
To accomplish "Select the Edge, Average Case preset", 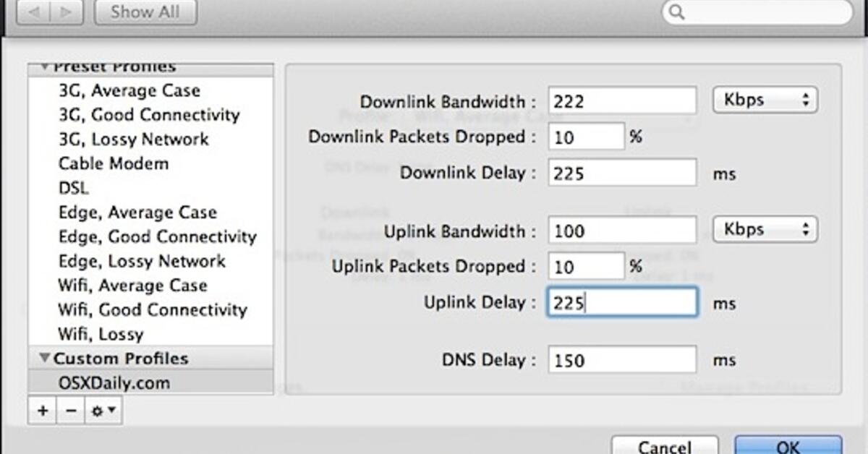I will tap(137, 213).
